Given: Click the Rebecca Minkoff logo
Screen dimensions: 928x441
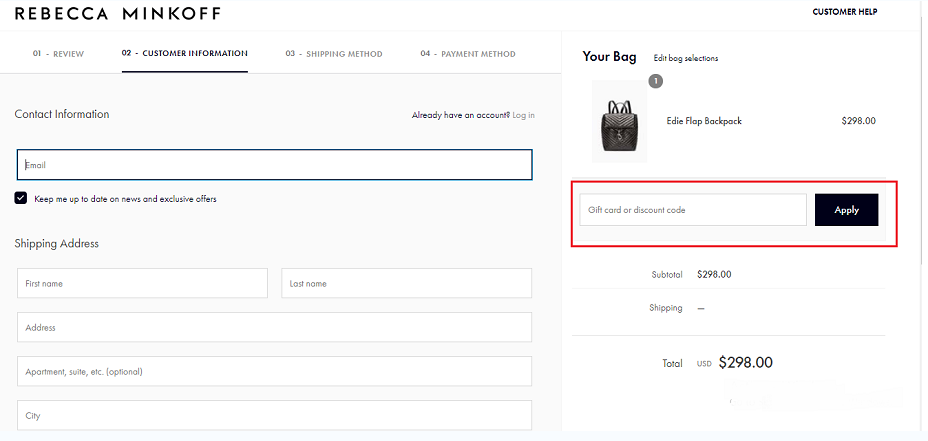Looking at the screenshot, I should pos(117,13).
